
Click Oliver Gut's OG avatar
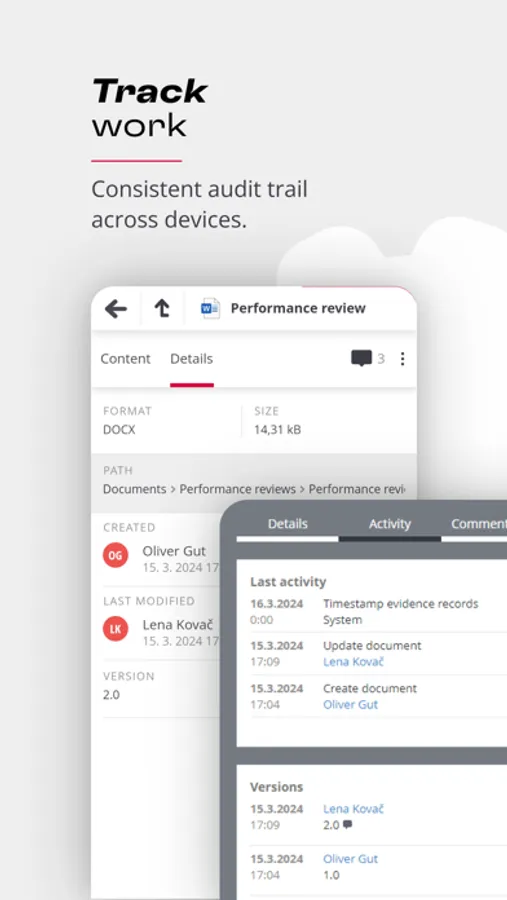point(115,555)
